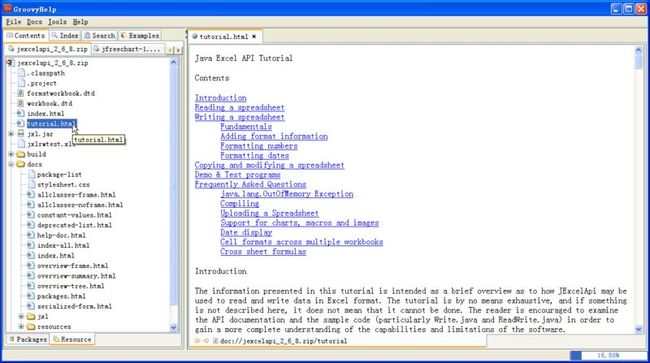
Task: Open the Formatting dates link
Action: (255, 155)
